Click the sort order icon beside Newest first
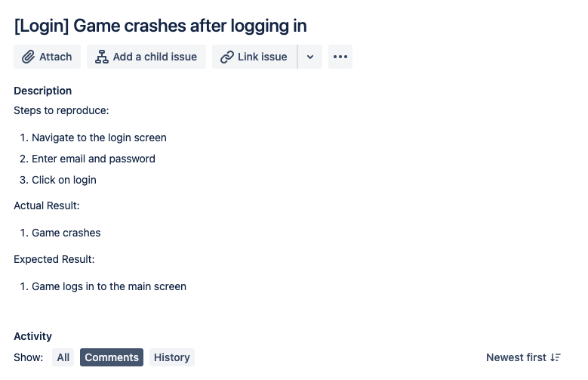Image resolution: width=588 pixels, height=380 pixels. pyautogui.click(x=556, y=357)
